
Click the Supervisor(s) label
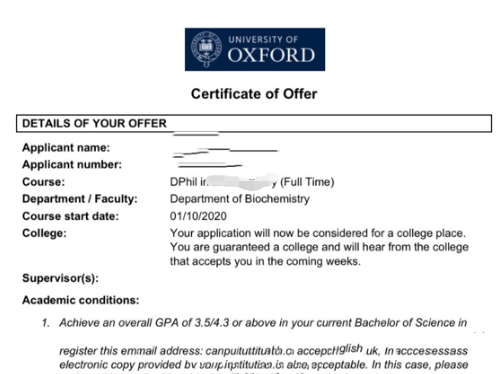pos(60,278)
